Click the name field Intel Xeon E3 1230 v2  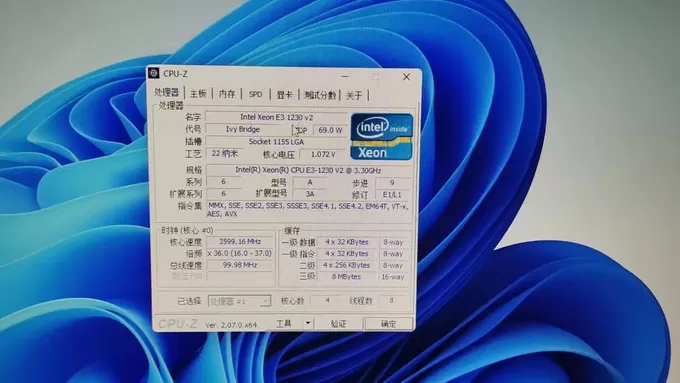coord(276,117)
